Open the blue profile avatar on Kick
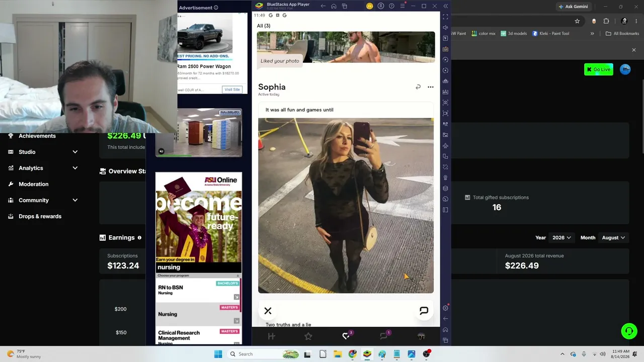Image resolution: width=644 pixels, height=362 pixels. [625, 69]
